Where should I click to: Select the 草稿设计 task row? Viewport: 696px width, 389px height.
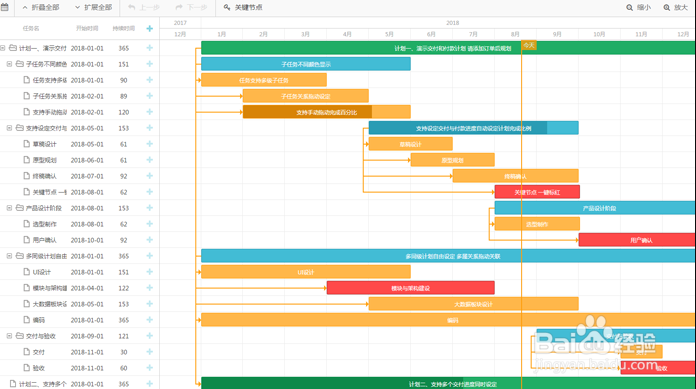click(79, 144)
